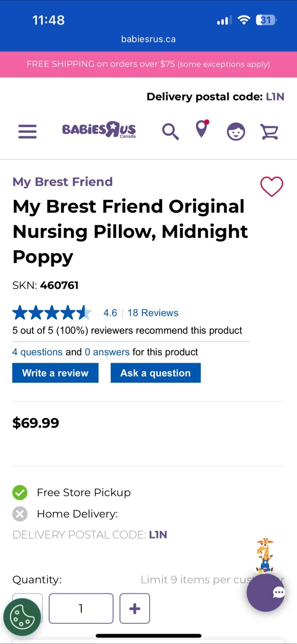Click the quantity input field

click(x=81, y=608)
